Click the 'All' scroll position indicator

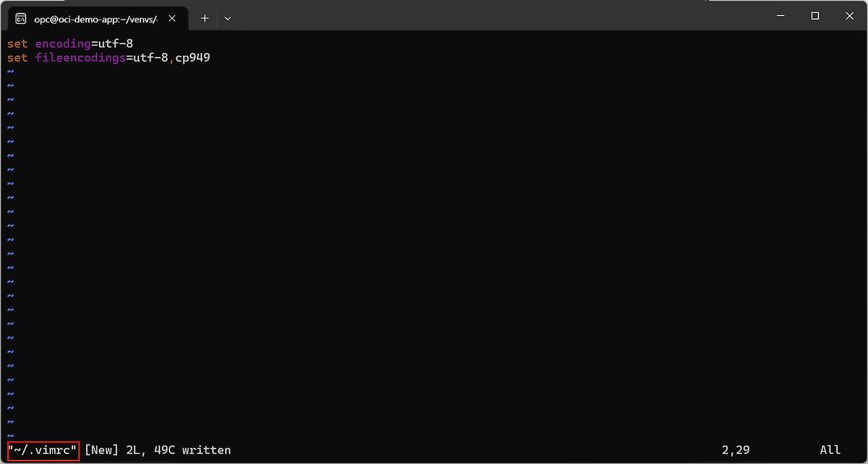pyautogui.click(x=830, y=450)
